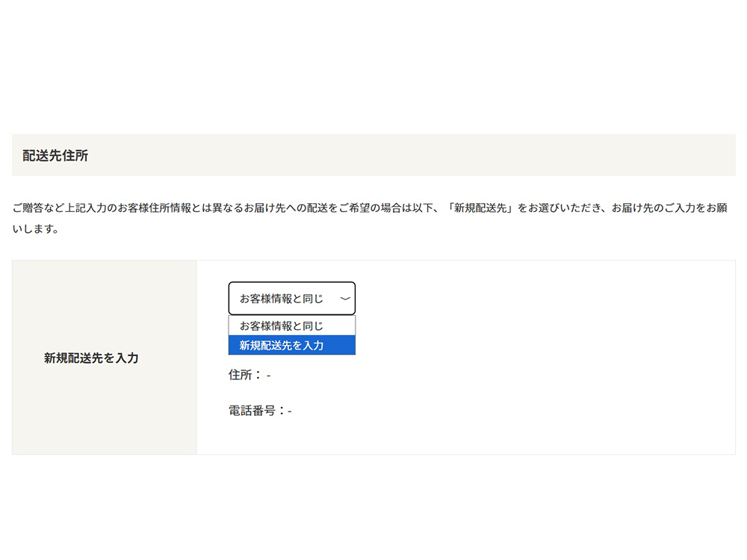747x560 pixels.
Task: Click the '電話番号：' label text
Action: coord(257,411)
